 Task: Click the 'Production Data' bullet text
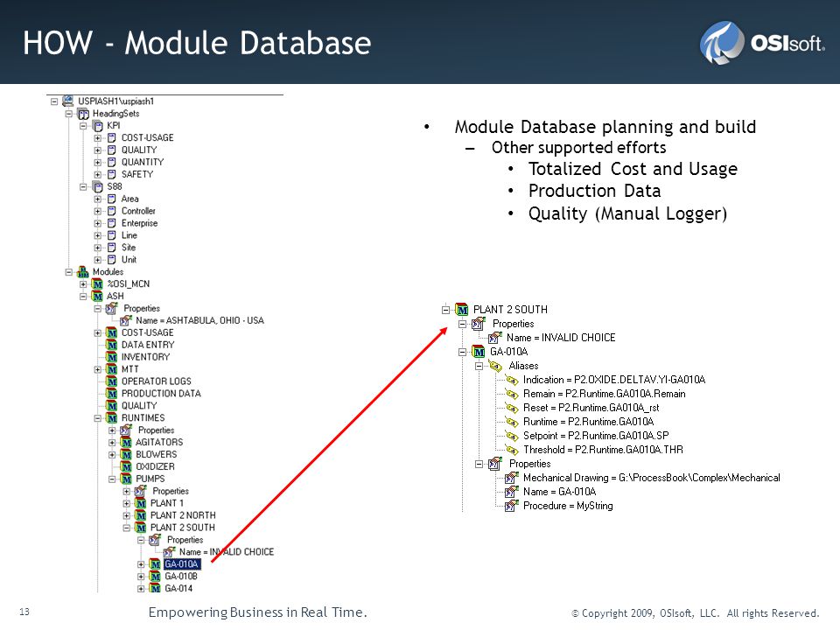point(595,191)
